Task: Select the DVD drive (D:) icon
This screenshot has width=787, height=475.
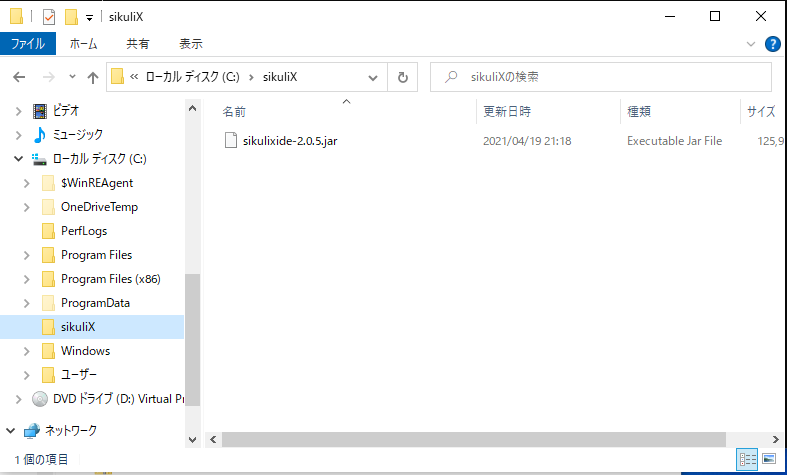Action: [40, 399]
